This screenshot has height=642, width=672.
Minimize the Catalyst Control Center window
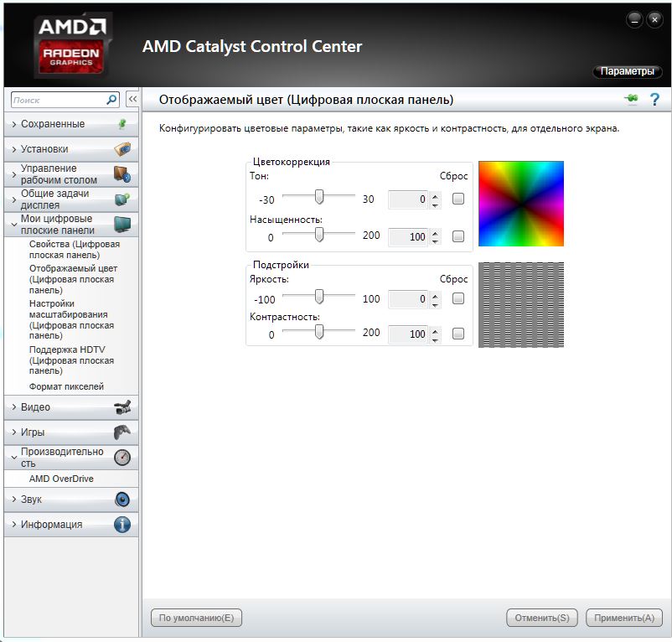(634, 20)
